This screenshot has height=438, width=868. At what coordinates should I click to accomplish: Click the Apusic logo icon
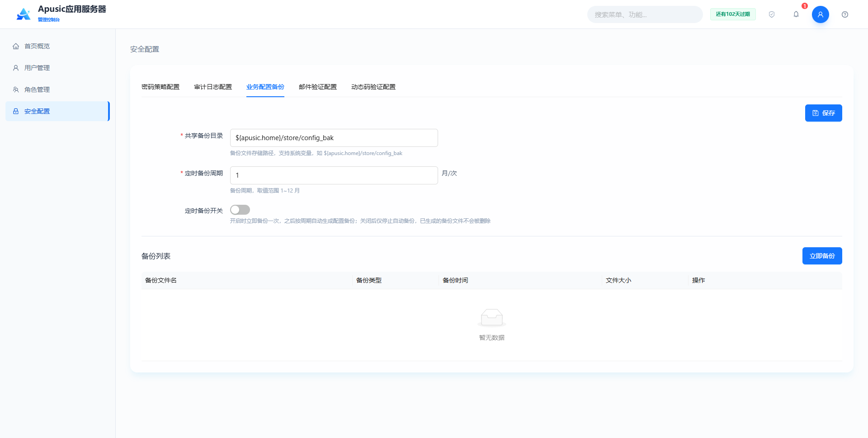24,14
